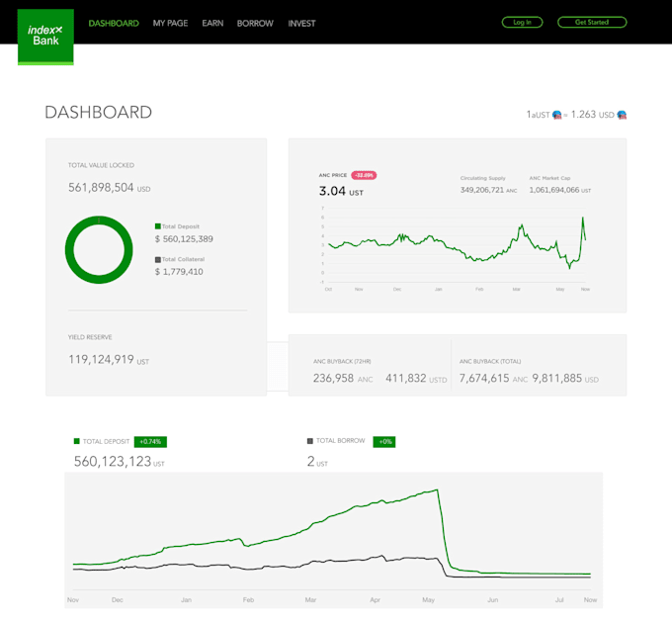Click the ANC BUYBACK (TOTAL) label
The width and height of the screenshot is (672, 623).
(x=490, y=362)
